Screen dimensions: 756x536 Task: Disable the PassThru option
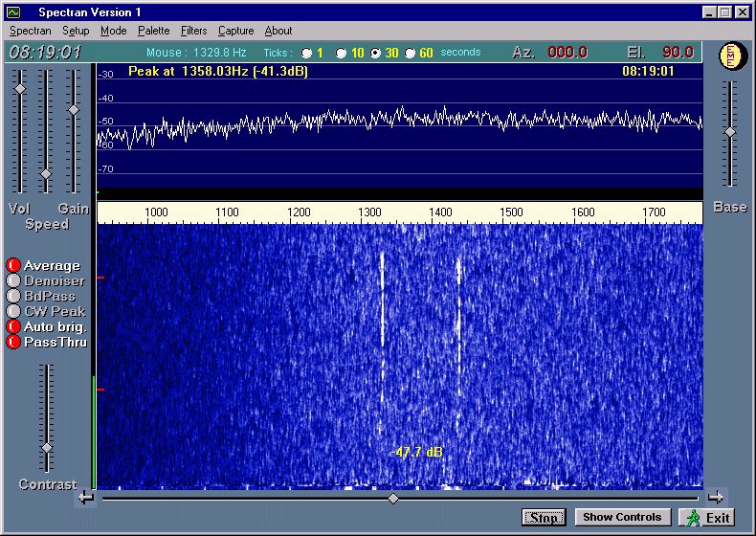pos(13,342)
